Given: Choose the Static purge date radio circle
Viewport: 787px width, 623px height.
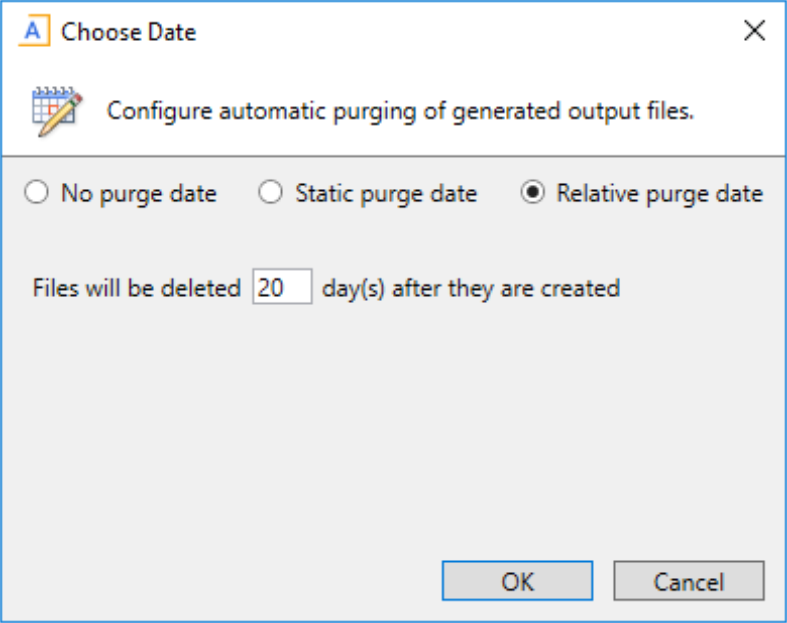Looking at the screenshot, I should tap(270, 194).
